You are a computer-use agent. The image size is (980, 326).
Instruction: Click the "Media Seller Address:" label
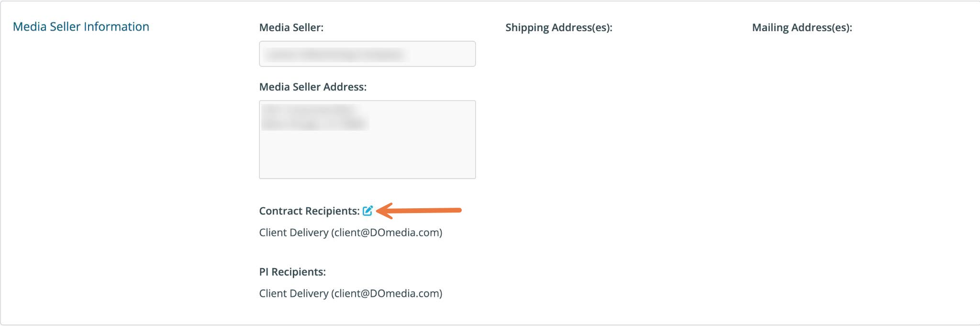[312, 87]
